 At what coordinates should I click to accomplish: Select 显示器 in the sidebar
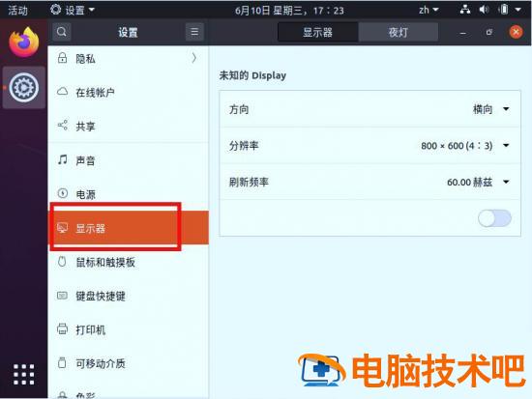(x=129, y=228)
